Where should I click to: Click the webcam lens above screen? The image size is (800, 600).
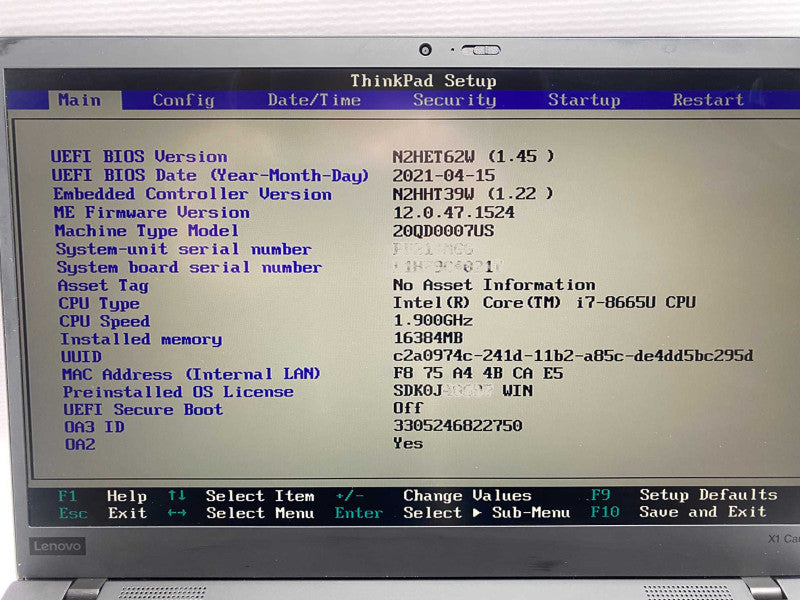tap(426, 49)
